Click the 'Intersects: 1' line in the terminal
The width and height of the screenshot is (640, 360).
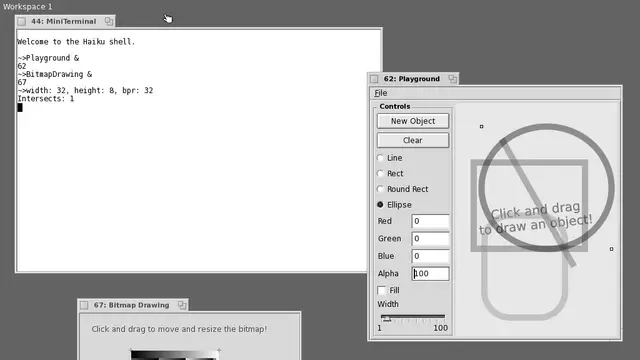click(46, 99)
